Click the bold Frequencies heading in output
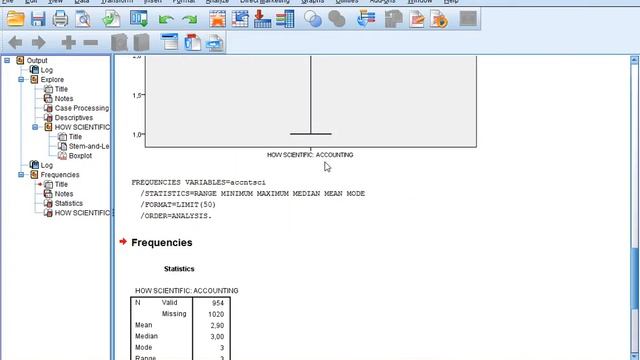This screenshot has height=360, width=640. point(162,242)
